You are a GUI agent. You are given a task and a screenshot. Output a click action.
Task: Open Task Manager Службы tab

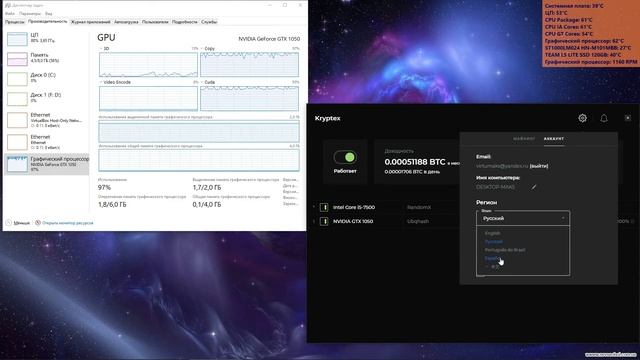pos(209,22)
